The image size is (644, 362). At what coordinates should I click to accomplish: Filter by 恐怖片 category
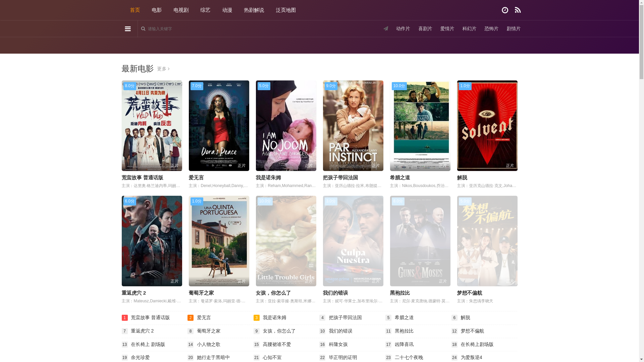click(491, 29)
